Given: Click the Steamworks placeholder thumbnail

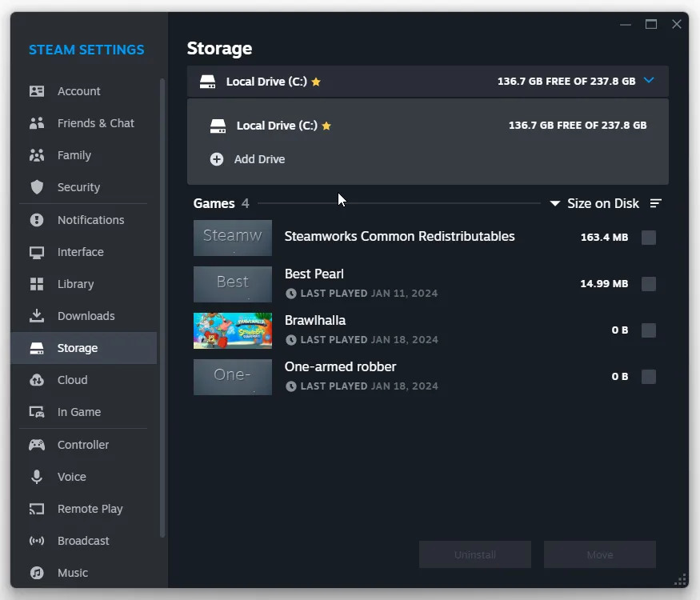Looking at the screenshot, I should click(233, 238).
